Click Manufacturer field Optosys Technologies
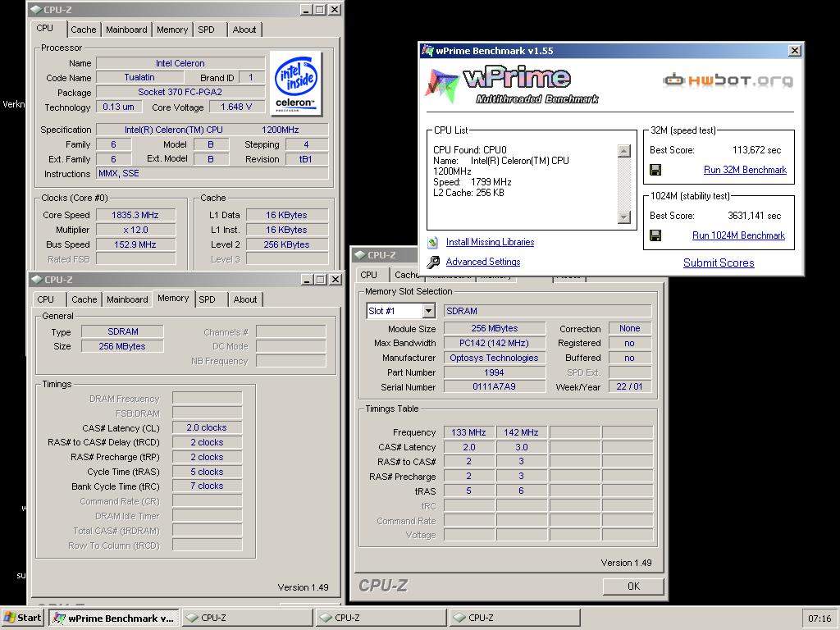 point(494,358)
